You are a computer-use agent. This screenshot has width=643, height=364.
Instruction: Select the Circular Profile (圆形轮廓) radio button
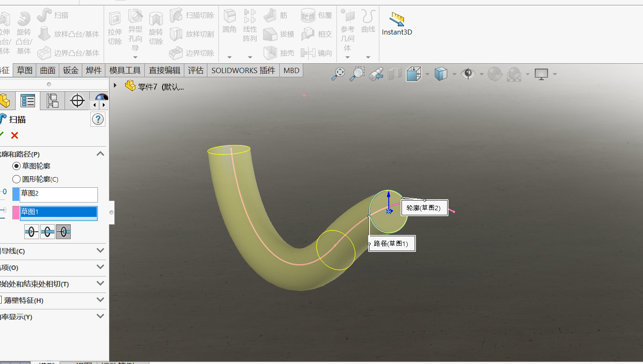click(x=16, y=179)
